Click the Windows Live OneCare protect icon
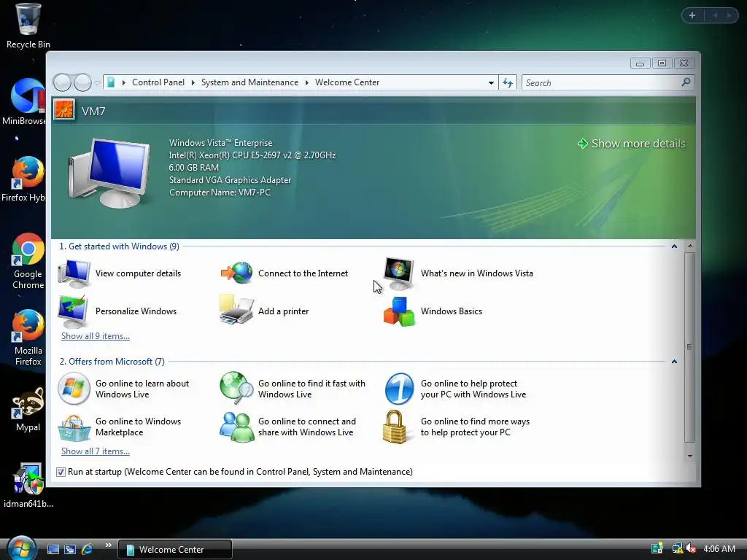The width and height of the screenshot is (747, 560). click(x=399, y=389)
